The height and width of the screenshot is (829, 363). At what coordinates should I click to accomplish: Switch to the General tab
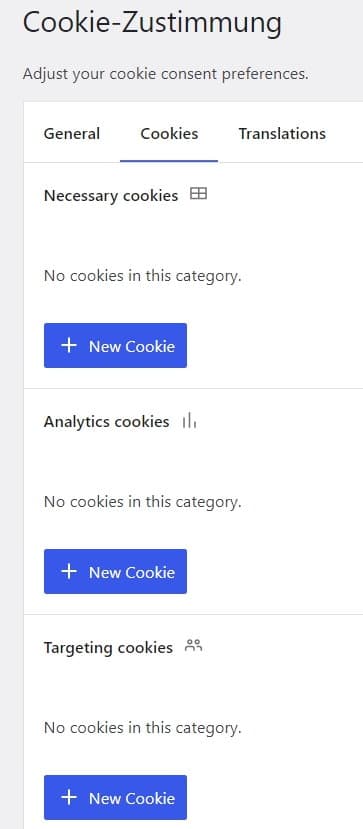(x=71, y=134)
